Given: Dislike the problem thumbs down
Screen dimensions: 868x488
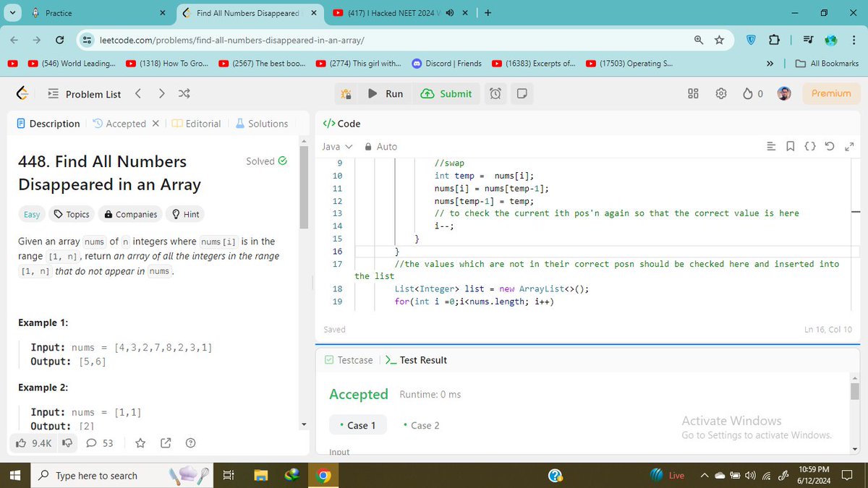Looking at the screenshot, I should tap(67, 443).
